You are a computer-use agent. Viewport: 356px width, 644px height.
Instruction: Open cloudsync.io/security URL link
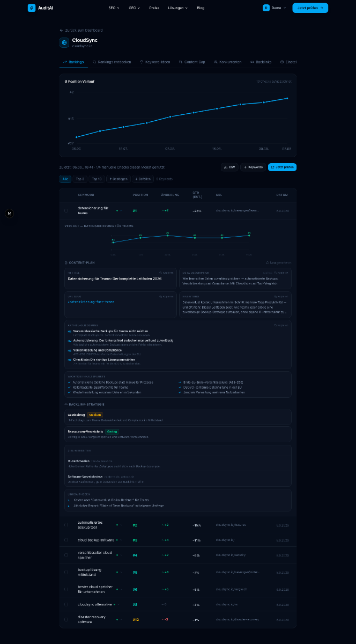tap(231, 555)
